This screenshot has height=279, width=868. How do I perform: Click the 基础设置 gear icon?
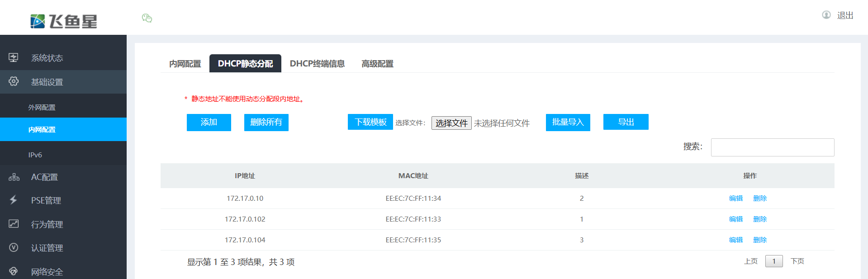(14, 81)
